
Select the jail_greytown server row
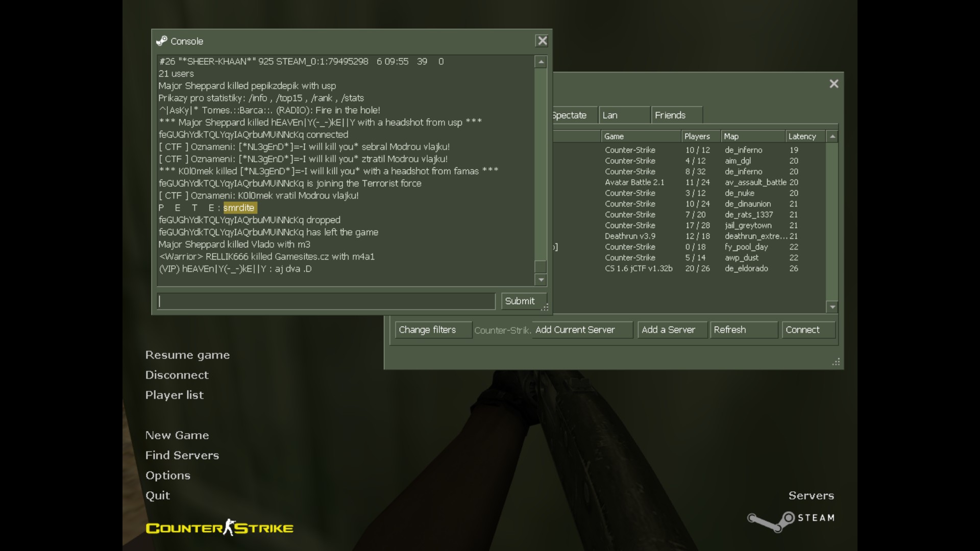pyautogui.click(x=689, y=226)
